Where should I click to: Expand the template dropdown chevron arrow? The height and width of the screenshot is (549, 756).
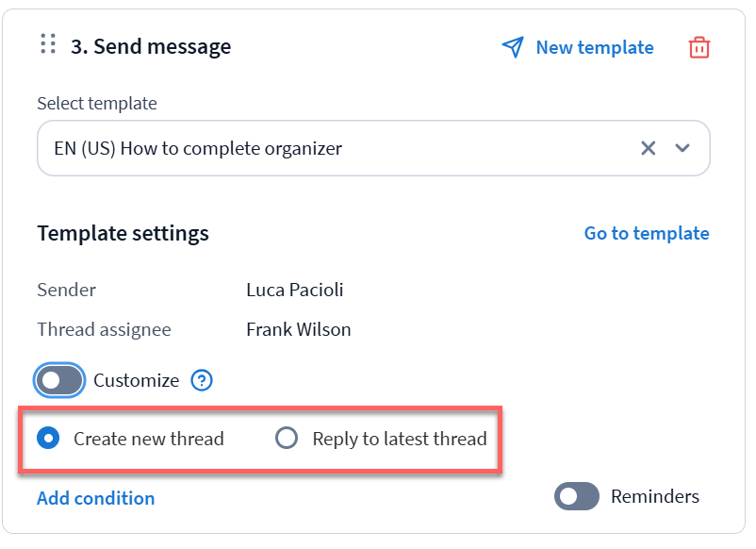coord(683,148)
